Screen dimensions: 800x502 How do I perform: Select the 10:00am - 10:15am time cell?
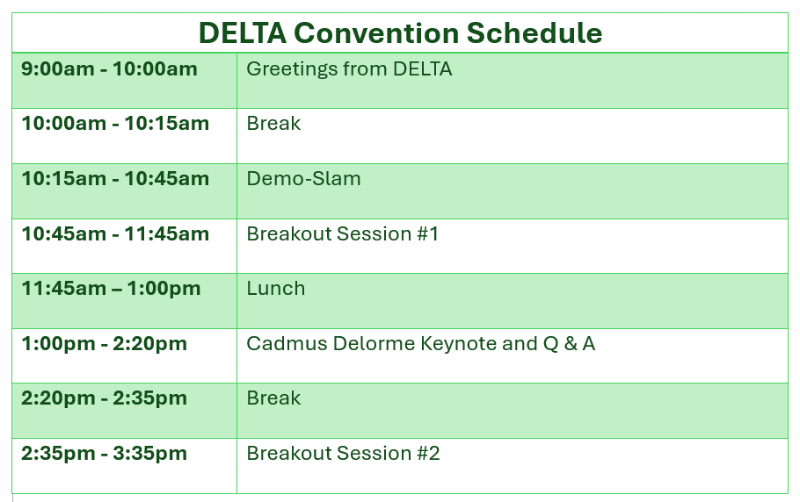click(115, 124)
